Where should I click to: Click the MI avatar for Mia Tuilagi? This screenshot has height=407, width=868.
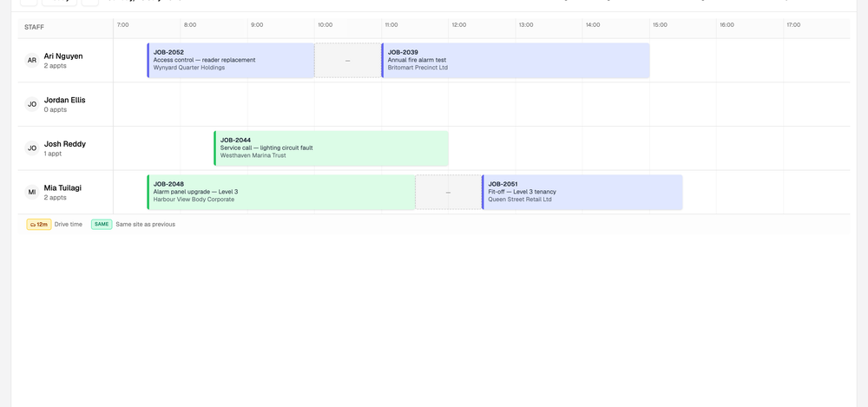(x=32, y=192)
